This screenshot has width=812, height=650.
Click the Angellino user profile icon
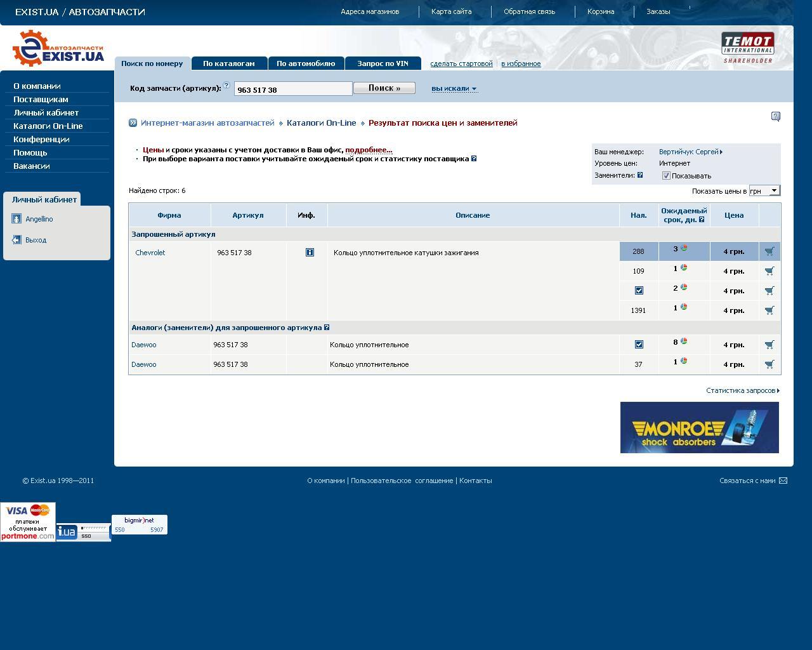tap(16, 219)
